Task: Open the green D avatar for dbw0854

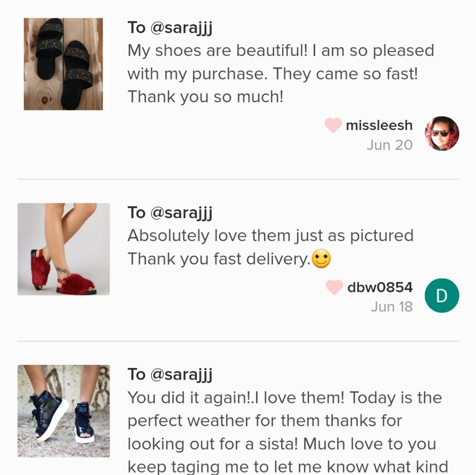Action: (x=442, y=296)
